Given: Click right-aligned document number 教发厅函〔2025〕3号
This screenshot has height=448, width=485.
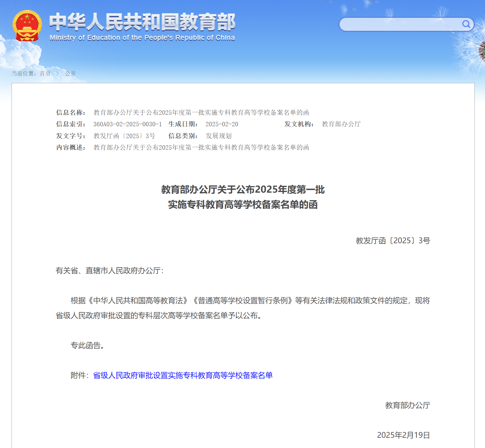Looking at the screenshot, I should pos(393,241).
